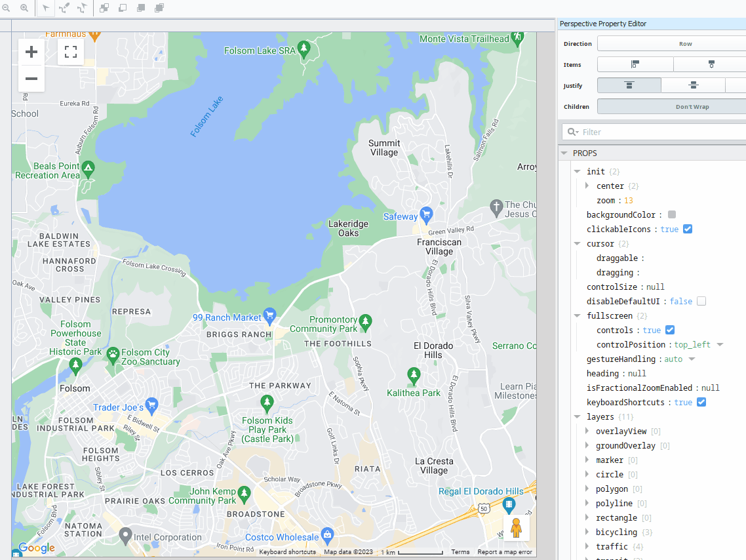Click the zoom value 13
Viewport: 746px width, 560px height.
[629, 200]
